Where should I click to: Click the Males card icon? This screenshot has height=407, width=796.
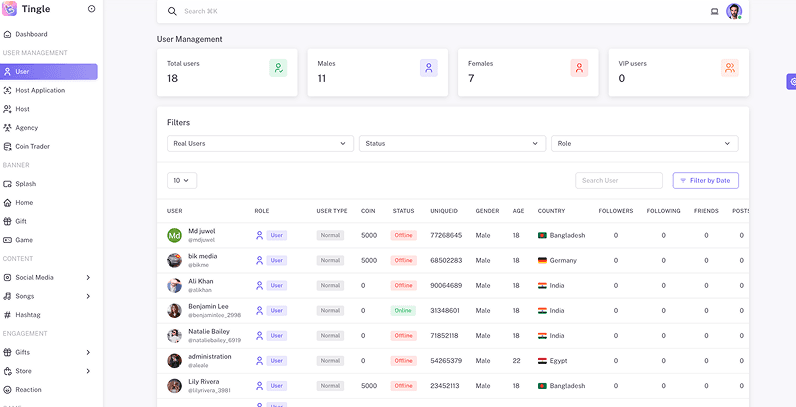[x=428, y=68]
